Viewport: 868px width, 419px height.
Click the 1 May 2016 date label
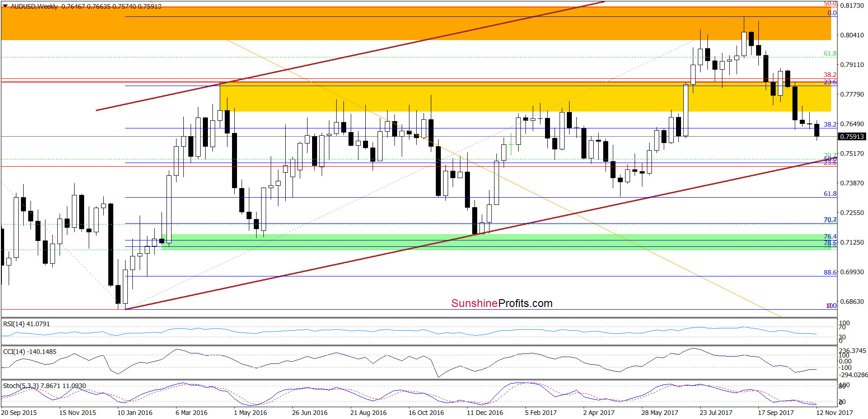[x=250, y=413]
